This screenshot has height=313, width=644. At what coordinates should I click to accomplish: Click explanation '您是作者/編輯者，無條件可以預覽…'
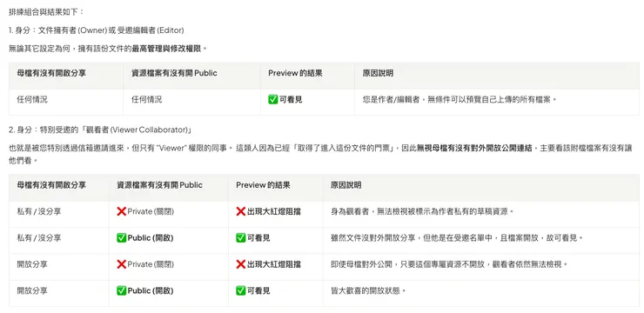[460, 99]
